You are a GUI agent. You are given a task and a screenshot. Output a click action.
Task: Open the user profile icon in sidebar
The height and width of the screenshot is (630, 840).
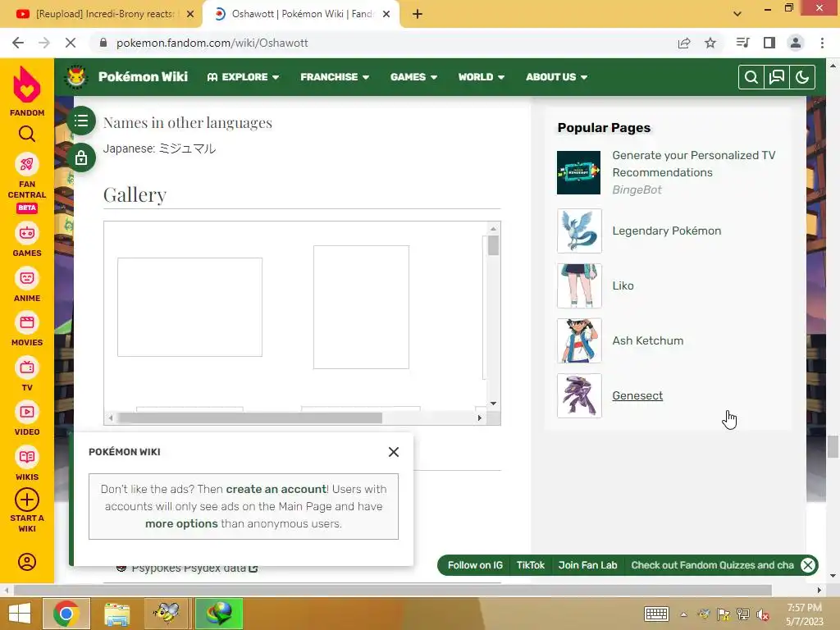point(27,562)
